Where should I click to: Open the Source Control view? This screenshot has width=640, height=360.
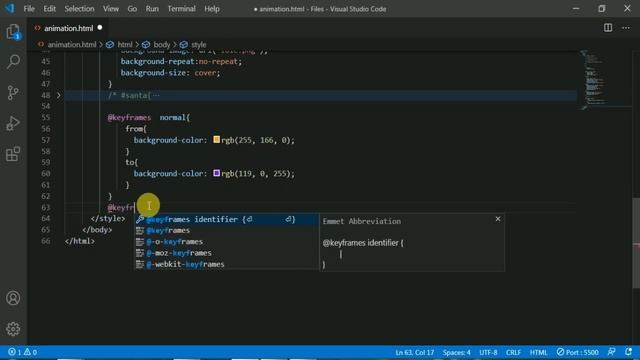[13, 93]
